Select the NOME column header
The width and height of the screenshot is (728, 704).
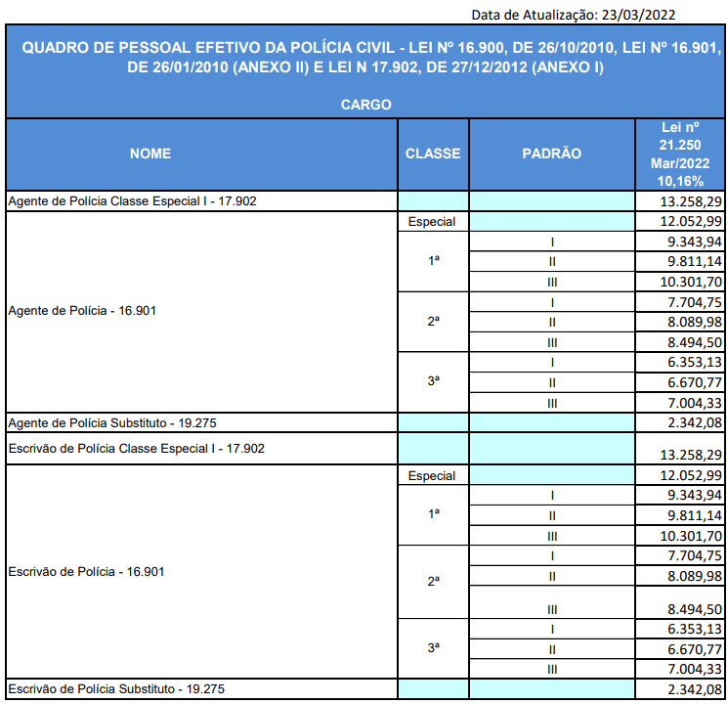click(150, 154)
